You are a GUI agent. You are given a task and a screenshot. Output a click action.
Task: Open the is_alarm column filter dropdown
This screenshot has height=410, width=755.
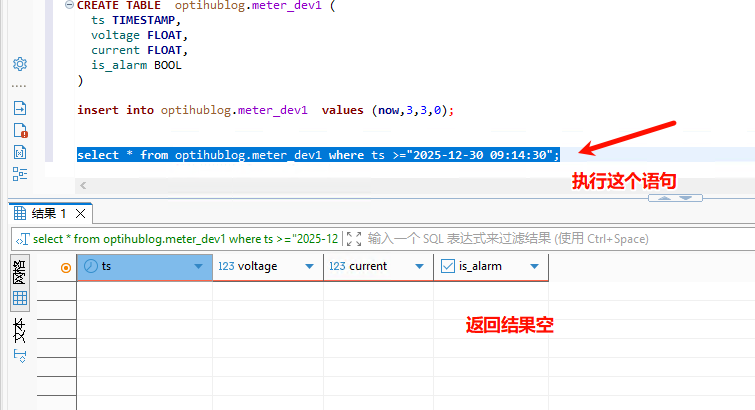(x=535, y=267)
